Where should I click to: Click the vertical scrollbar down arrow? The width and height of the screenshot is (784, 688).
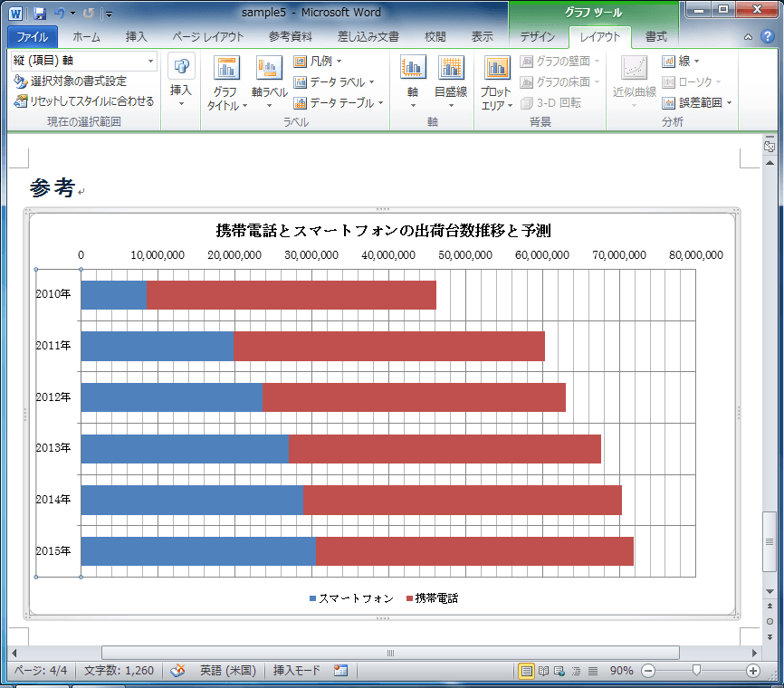(770, 591)
